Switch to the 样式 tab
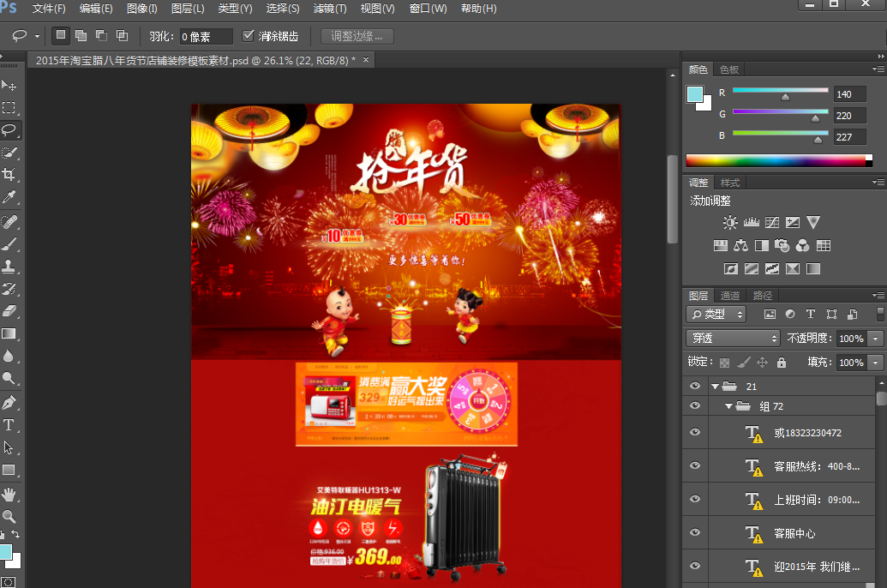887x588 pixels. 729,183
